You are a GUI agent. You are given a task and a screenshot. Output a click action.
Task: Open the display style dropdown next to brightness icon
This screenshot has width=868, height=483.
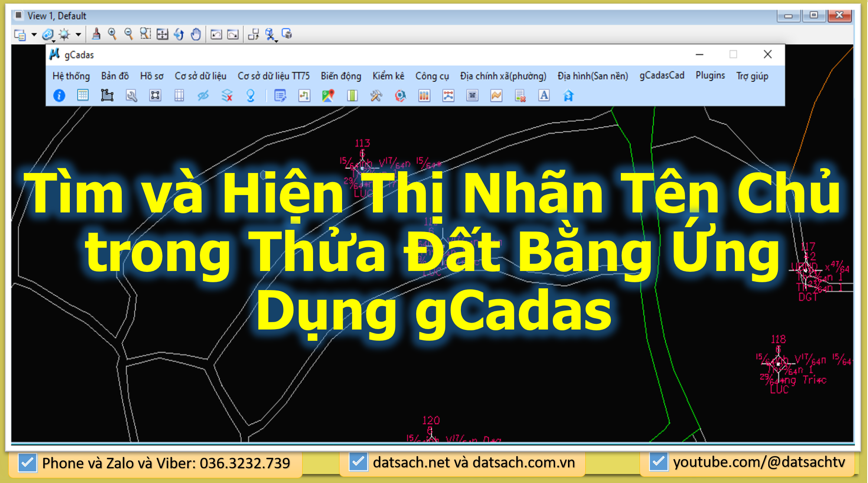[x=78, y=34]
